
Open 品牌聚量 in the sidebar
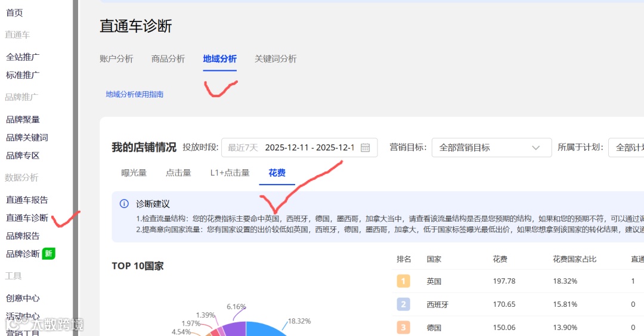[23, 119]
